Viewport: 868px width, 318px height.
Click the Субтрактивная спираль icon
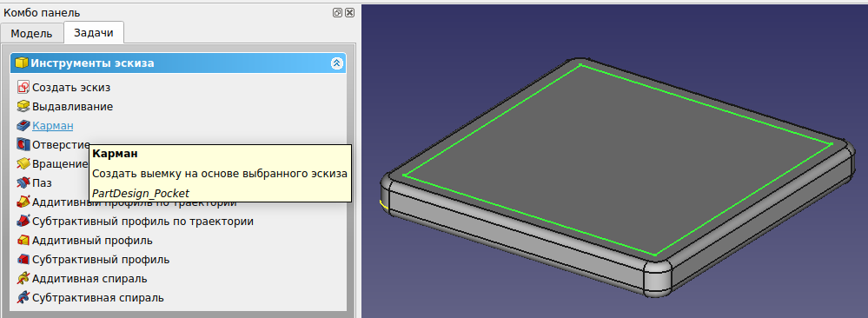click(23, 297)
